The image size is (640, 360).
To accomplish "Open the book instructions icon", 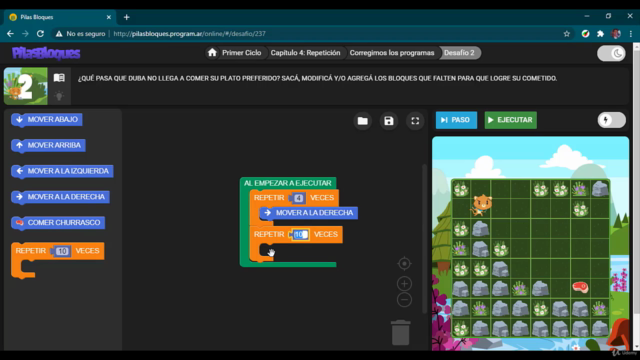I will coord(59,78).
